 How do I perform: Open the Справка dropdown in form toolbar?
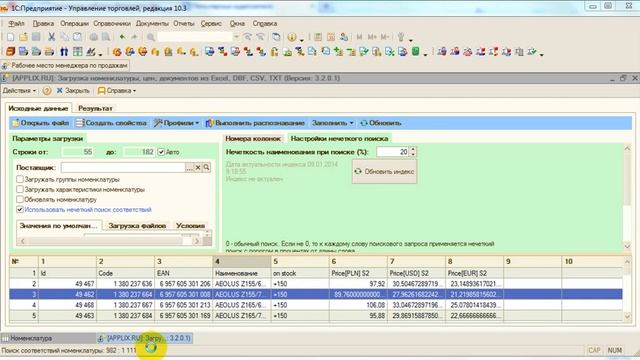[117, 91]
